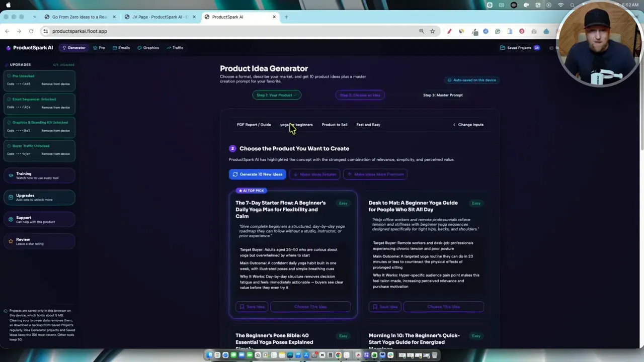The width and height of the screenshot is (644, 362).
Task: Open the audio waveform menu bar icon
Action: pos(514,5)
